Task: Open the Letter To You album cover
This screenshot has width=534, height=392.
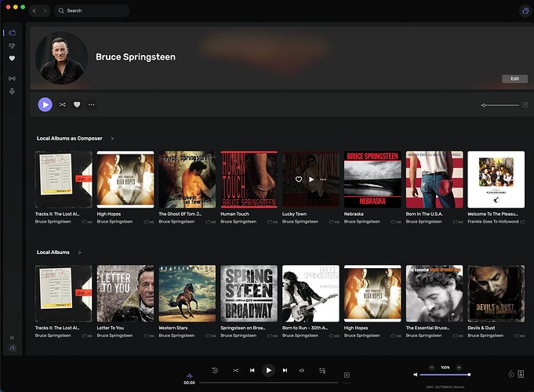Action: tap(125, 293)
